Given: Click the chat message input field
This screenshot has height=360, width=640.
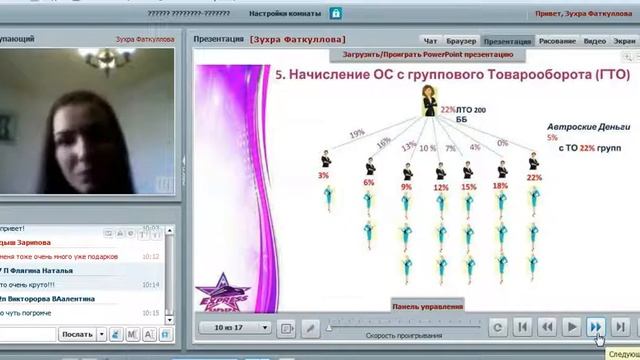Looking at the screenshot, I should click(x=27, y=334).
